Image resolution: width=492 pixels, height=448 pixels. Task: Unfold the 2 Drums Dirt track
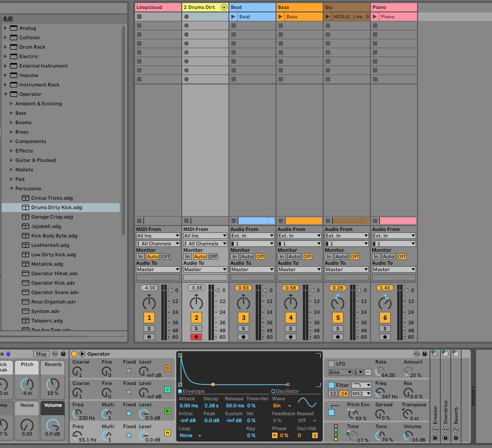click(x=224, y=7)
